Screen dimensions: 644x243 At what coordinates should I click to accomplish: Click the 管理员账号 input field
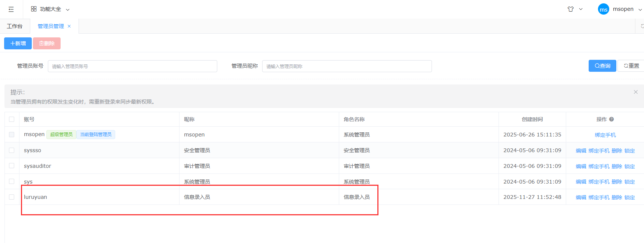click(x=132, y=66)
